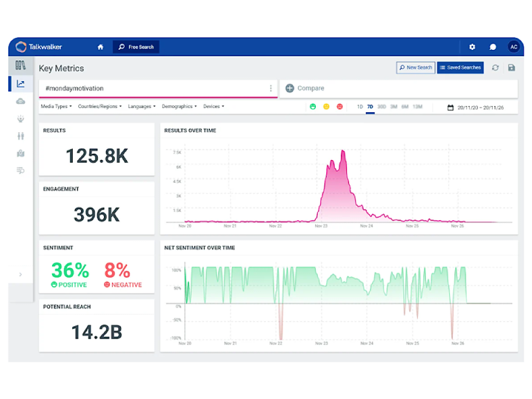Click the three-dot menu on #mondaymotivation
Image resolution: width=532 pixels, height=399 pixels.
271,89
